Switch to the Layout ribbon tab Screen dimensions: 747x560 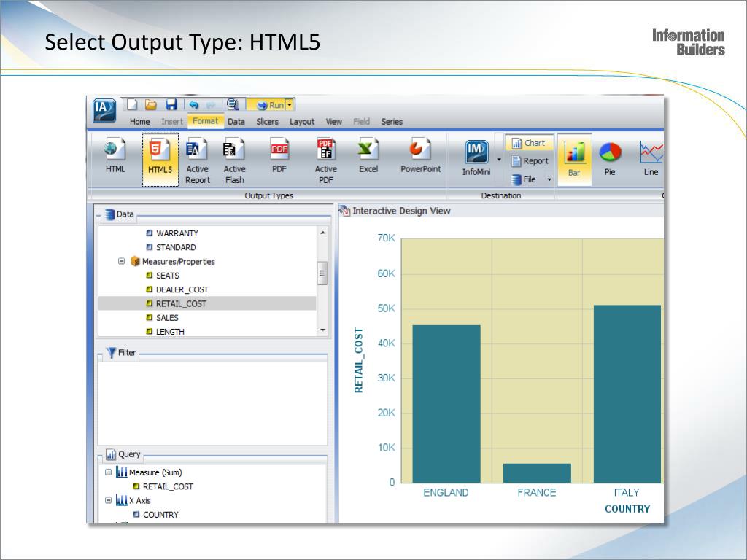[302, 122]
